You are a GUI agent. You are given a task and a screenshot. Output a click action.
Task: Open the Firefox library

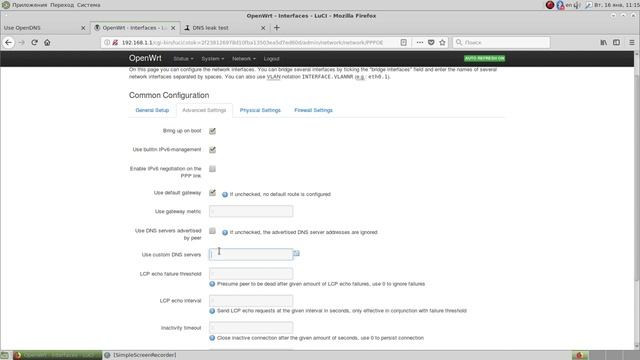(604, 42)
